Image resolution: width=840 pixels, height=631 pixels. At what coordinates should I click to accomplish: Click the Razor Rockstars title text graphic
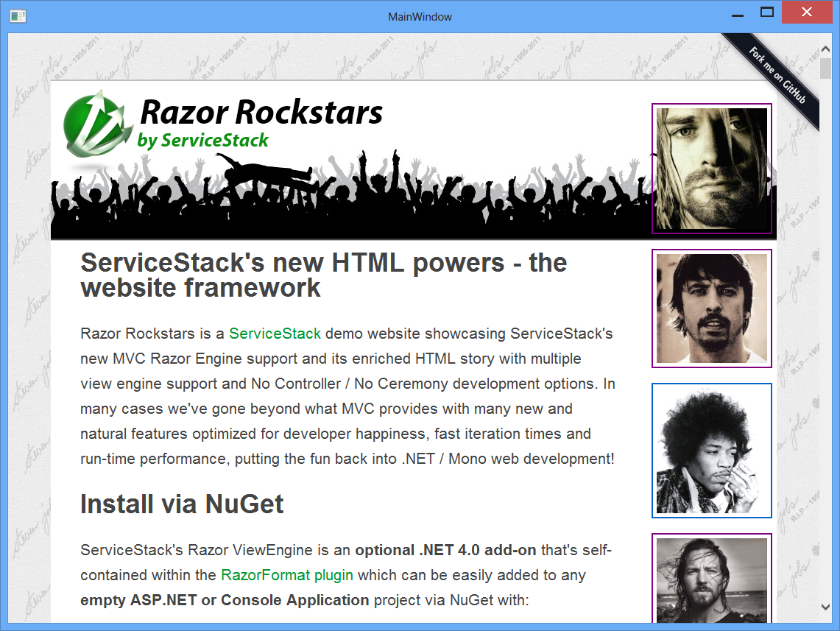(x=261, y=112)
